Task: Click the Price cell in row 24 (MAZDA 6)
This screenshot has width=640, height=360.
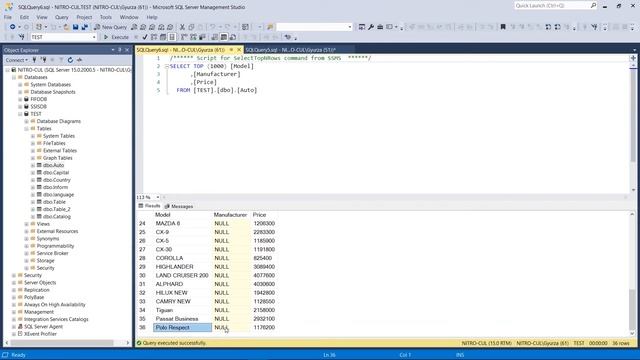Action: click(264, 224)
